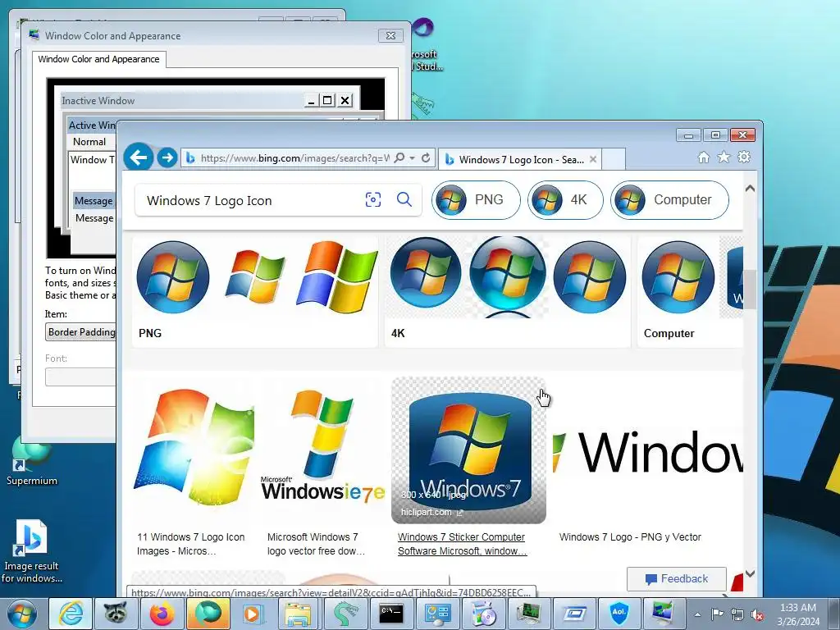The image size is (840, 630).
Task: Open the Microsoft Windows ie7e logo thumbnail
Action: pyautogui.click(x=323, y=449)
